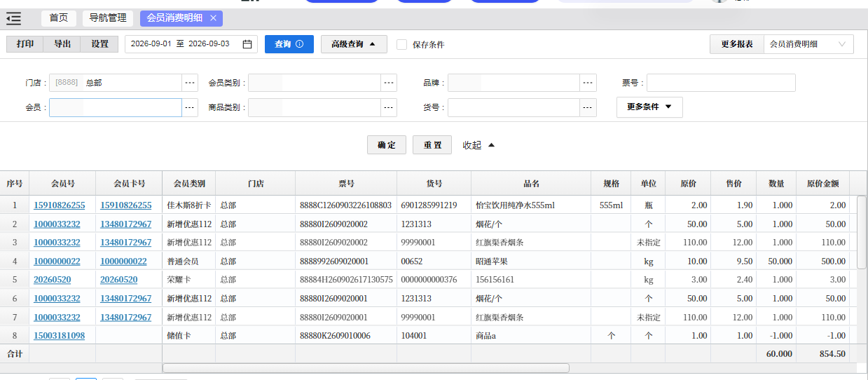Click the start date 2026-09-01
Viewport: 868px width, 380px height.
[151, 44]
